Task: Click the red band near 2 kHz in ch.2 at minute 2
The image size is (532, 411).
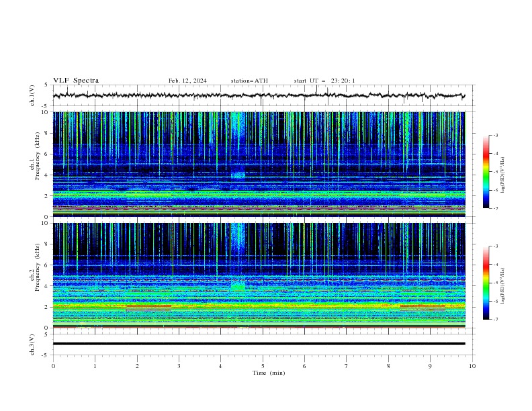Action: pyautogui.click(x=148, y=306)
